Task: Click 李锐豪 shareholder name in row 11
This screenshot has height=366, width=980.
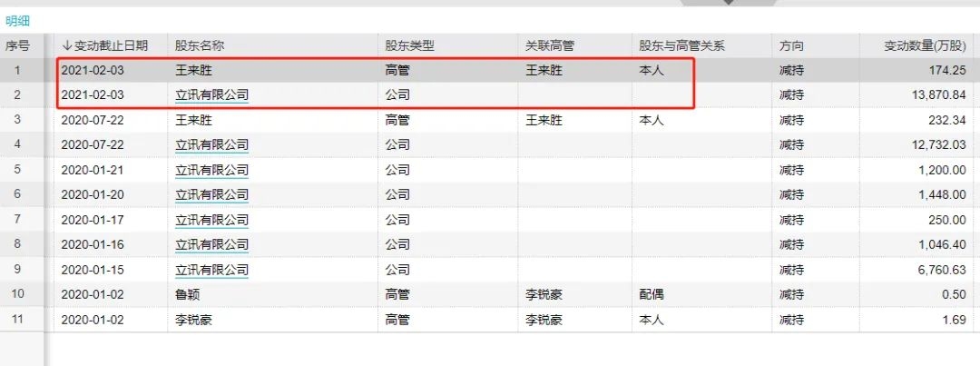Action: pos(193,320)
